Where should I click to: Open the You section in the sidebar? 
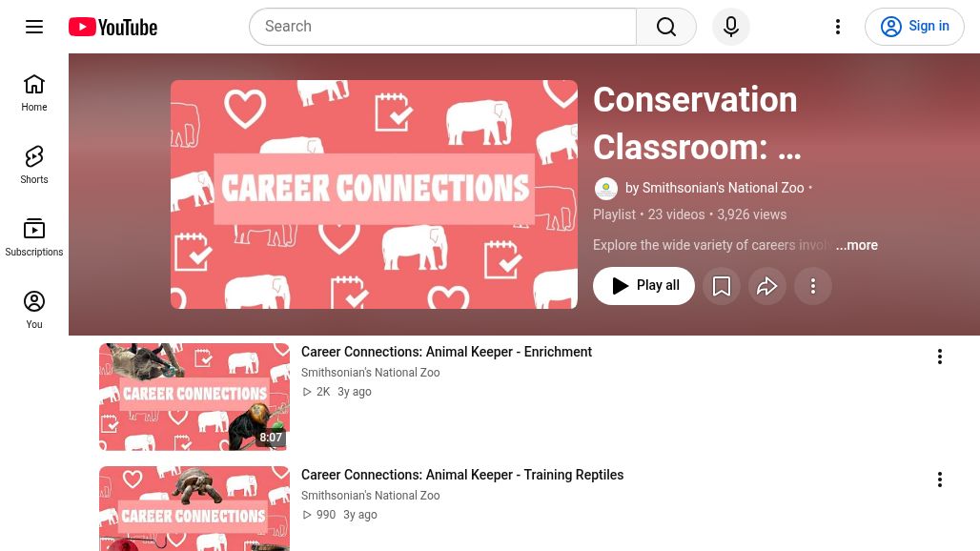[34, 310]
